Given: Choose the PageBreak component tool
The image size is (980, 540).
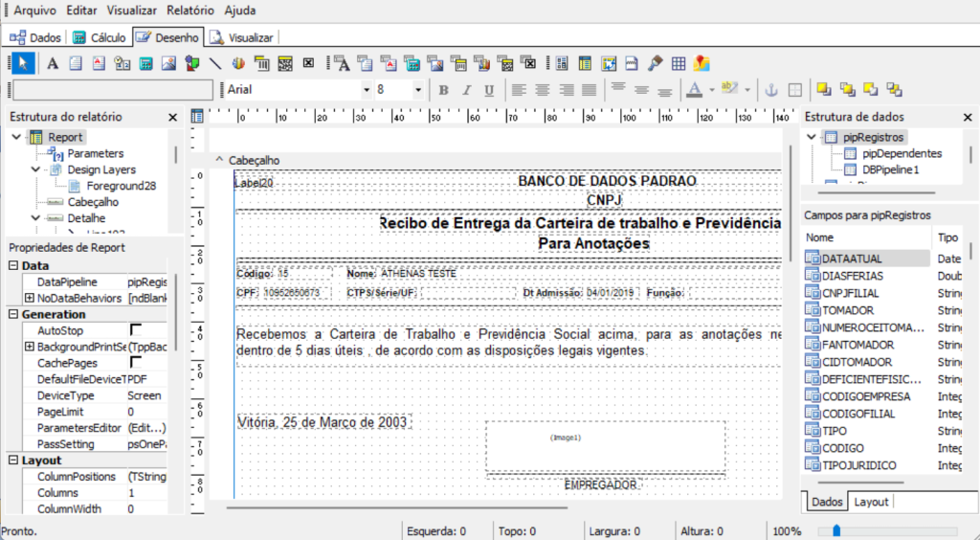Looking at the screenshot, I should (x=632, y=63).
